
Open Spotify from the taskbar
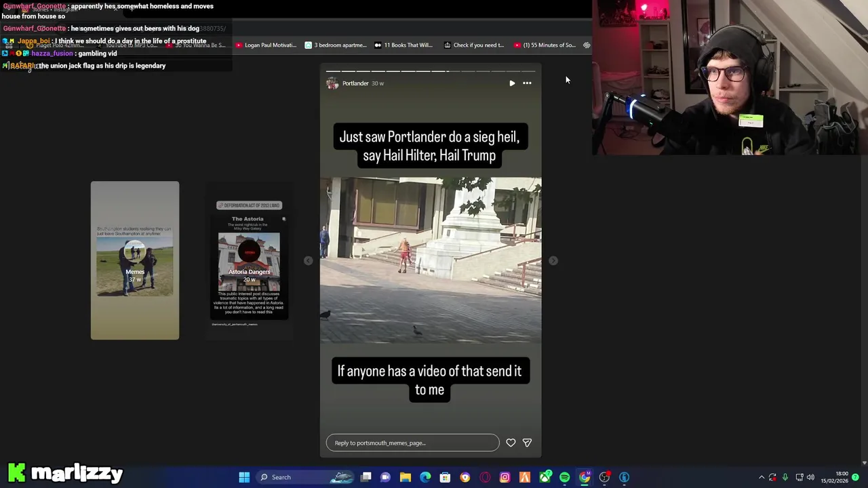(x=564, y=477)
